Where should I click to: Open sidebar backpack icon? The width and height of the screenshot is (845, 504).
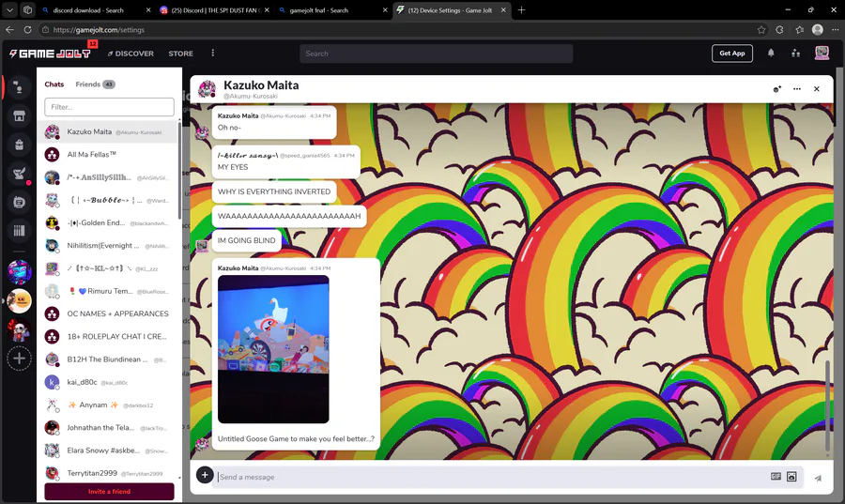click(x=19, y=145)
